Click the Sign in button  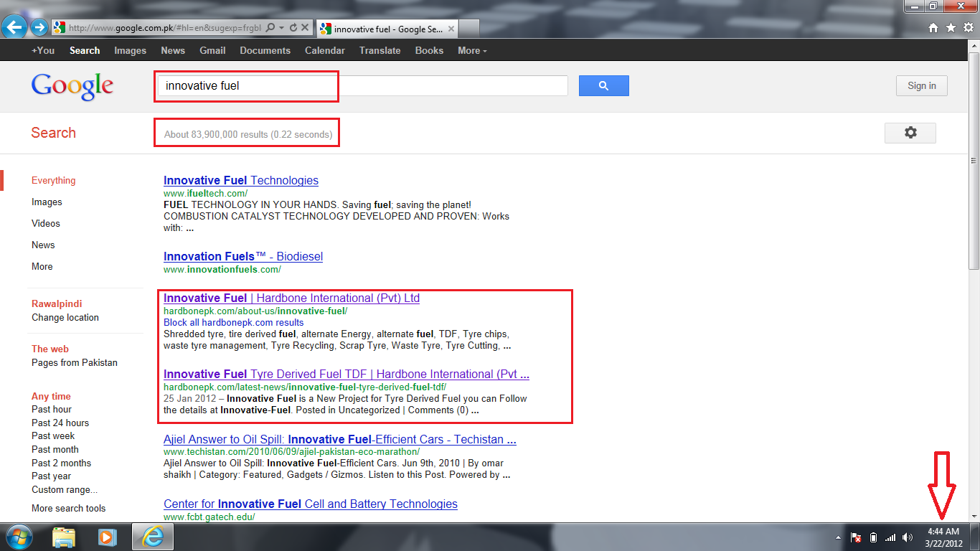(921, 85)
